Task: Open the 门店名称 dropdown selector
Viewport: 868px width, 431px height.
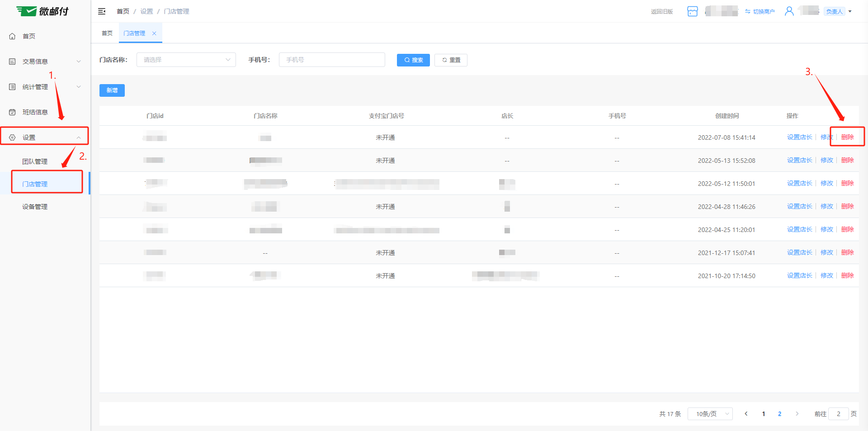Action: (x=186, y=60)
